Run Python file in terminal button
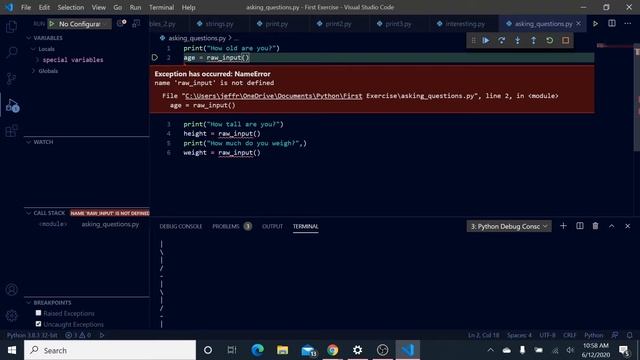 click(x=596, y=24)
